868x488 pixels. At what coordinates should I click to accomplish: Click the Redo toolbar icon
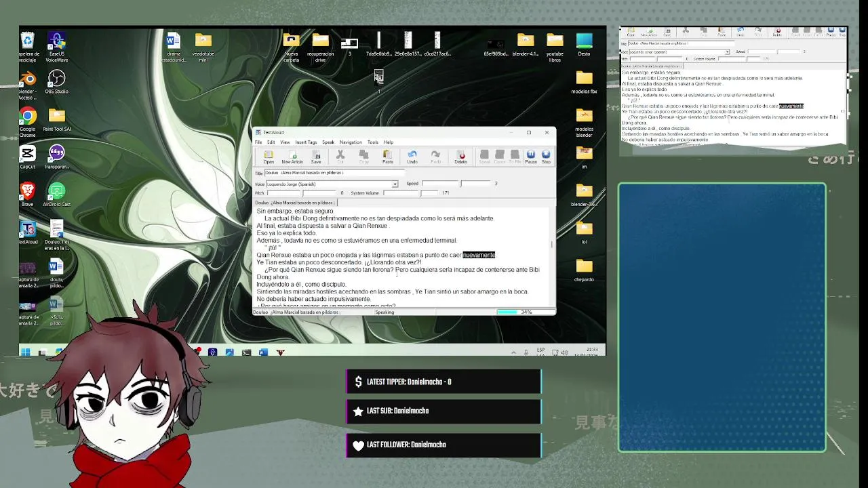coord(436,157)
